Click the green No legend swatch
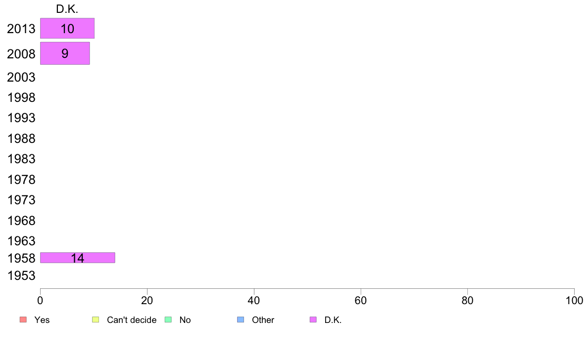This screenshot has height=364, width=588. [x=168, y=319]
